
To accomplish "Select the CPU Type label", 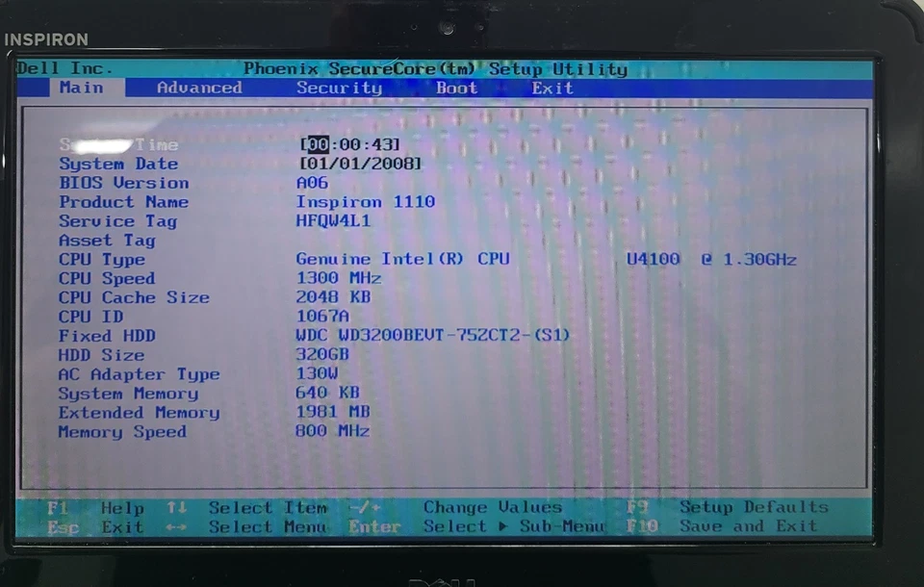I will pos(101,259).
